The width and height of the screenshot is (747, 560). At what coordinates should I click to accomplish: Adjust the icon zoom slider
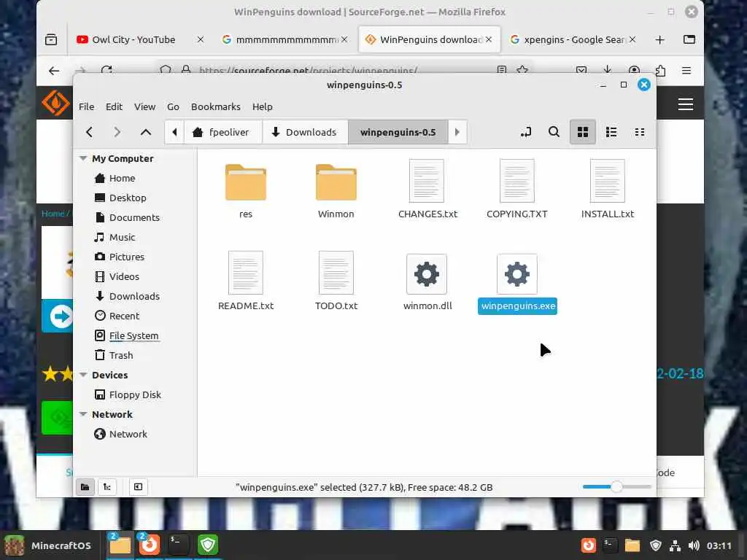(x=616, y=486)
